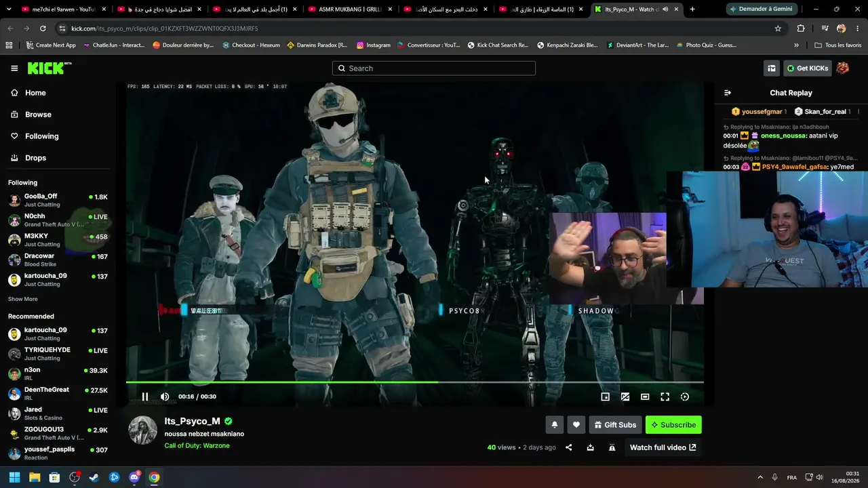Open the bookmarks apps grid icon

coord(9,45)
